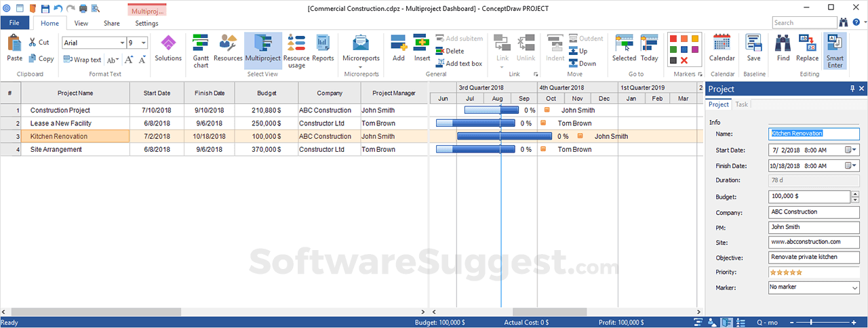This screenshot has width=868, height=328.
Task: Open the Calendar settings
Action: tap(722, 48)
